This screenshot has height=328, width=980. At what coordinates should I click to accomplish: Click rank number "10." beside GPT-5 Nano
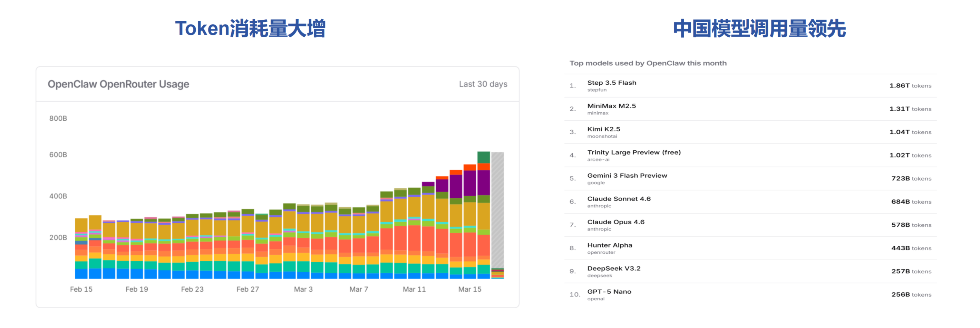click(575, 295)
